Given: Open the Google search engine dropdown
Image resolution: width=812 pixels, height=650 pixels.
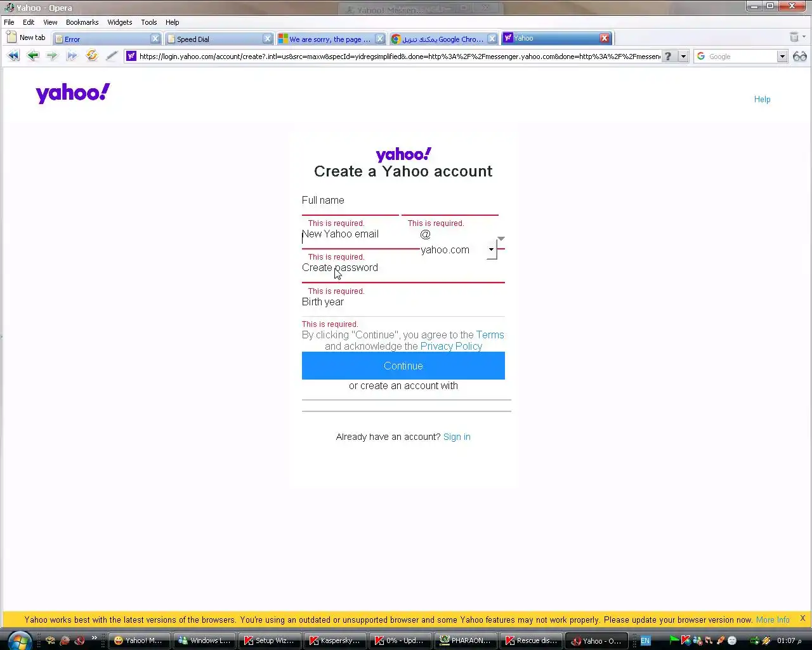Looking at the screenshot, I should click(782, 56).
